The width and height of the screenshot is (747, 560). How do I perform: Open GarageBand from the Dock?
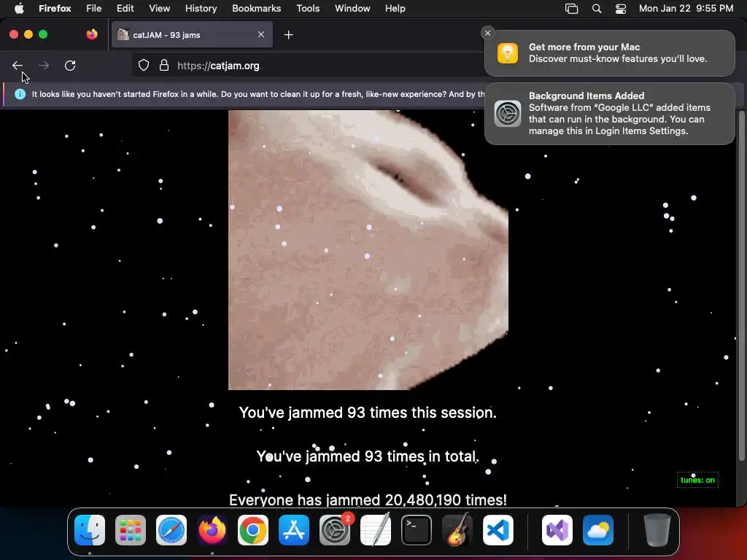pos(457,530)
